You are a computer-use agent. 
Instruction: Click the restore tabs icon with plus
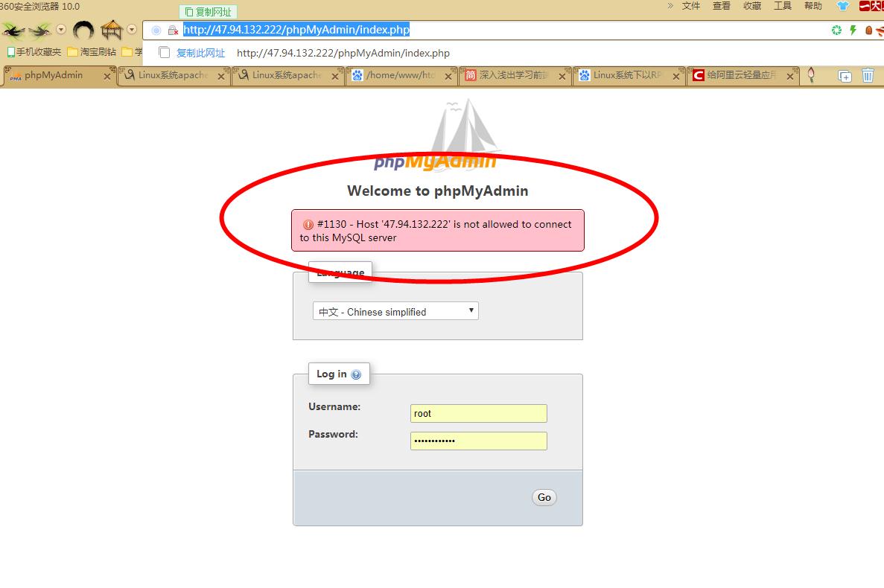pos(845,75)
